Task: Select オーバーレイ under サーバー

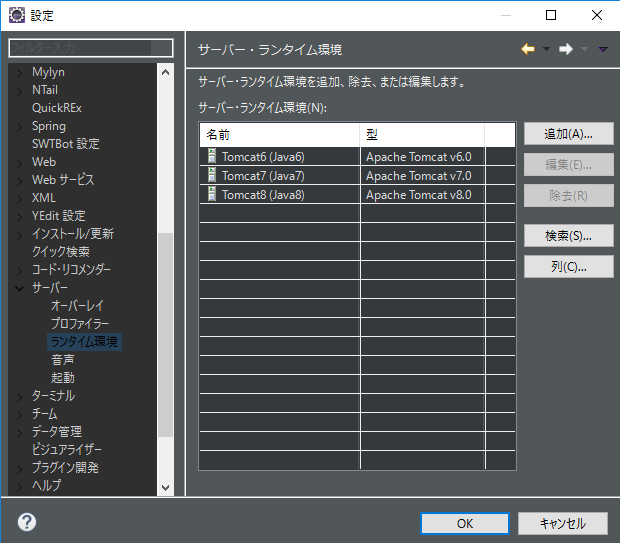Action: pos(77,306)
